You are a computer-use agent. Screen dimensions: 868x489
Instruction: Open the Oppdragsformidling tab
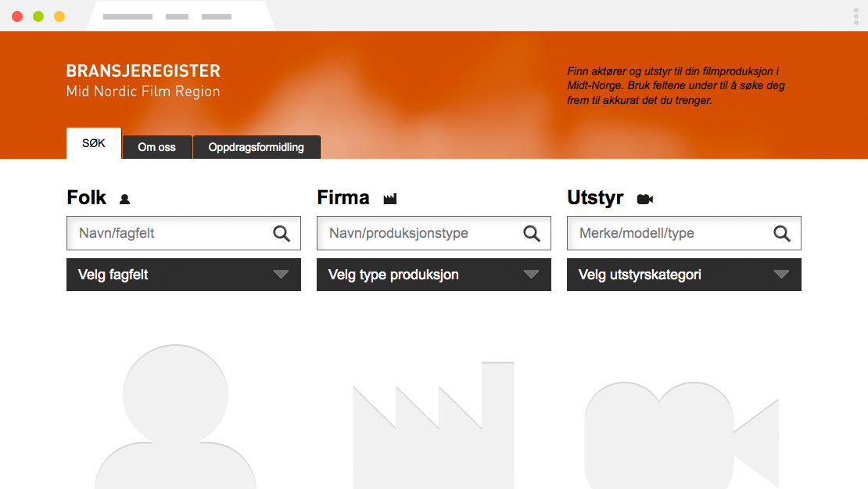tap(256, 147)
